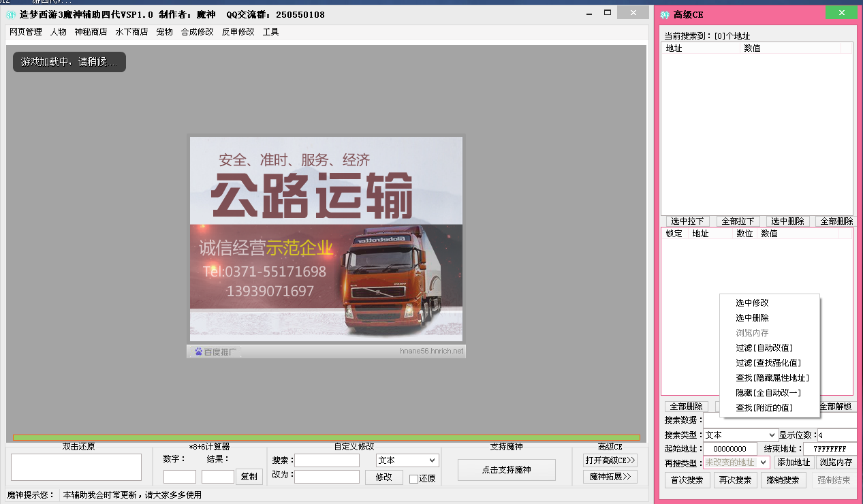Click the 起始地址 field 00000000
863x504 pixels.
tap(730, 449)
